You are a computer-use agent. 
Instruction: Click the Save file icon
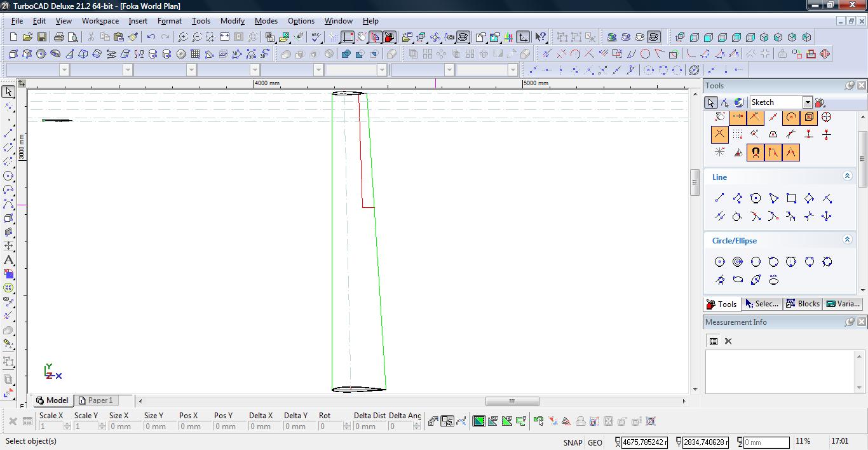pos(41,37)
